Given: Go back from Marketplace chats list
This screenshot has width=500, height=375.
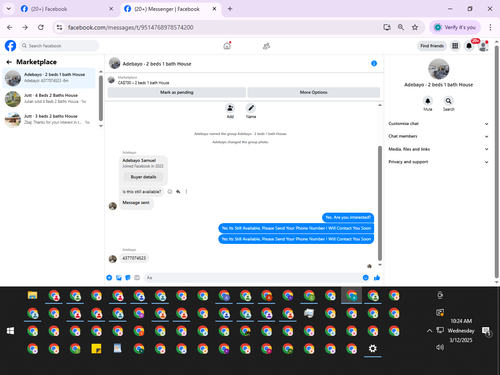Looking at the screenshot, I should tap(9, 62).
